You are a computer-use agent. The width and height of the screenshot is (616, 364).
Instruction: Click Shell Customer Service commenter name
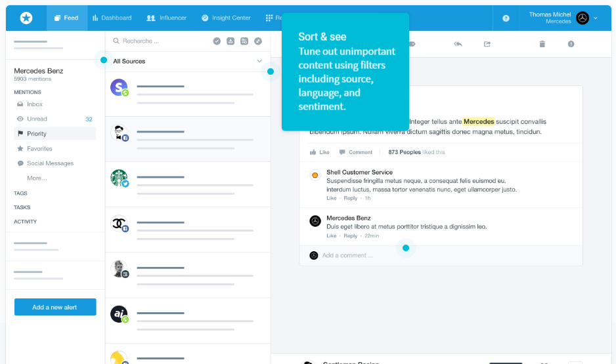359,172
